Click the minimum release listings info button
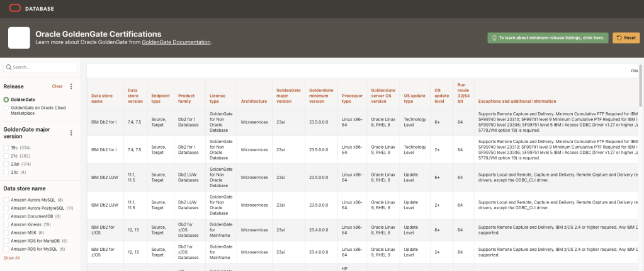The width and height of the screenshot is (644, 271). pyautogui.click(x=548, y=38)
